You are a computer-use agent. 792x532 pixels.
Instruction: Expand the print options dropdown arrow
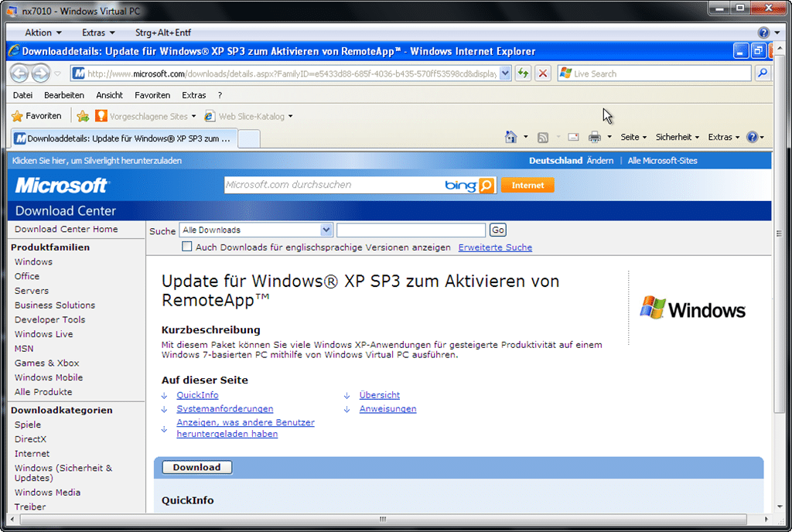[x=609, y=137]
